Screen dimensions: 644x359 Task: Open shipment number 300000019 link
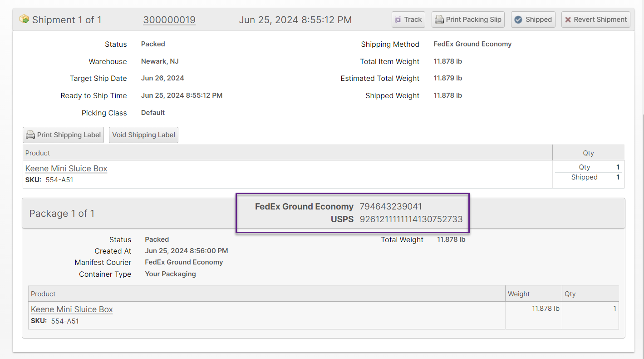169,20
